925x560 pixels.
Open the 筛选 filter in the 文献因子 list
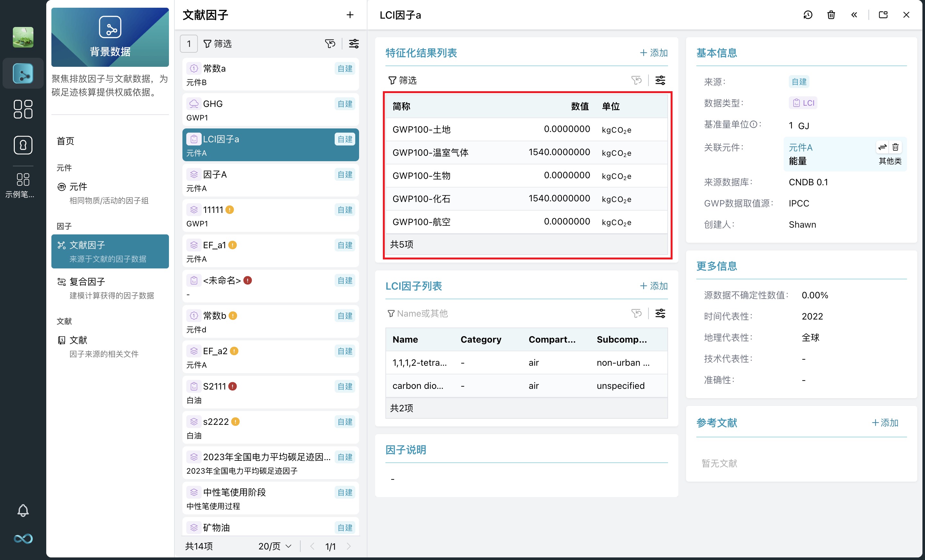tap(218, 44)
